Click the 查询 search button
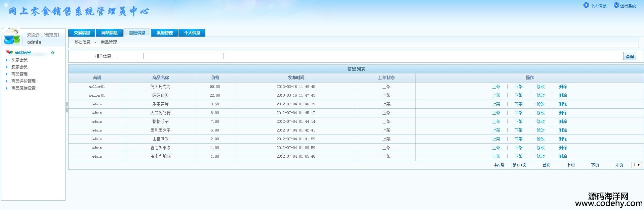The width and height of the screenshot is (644, 210). tap(630, 57)
